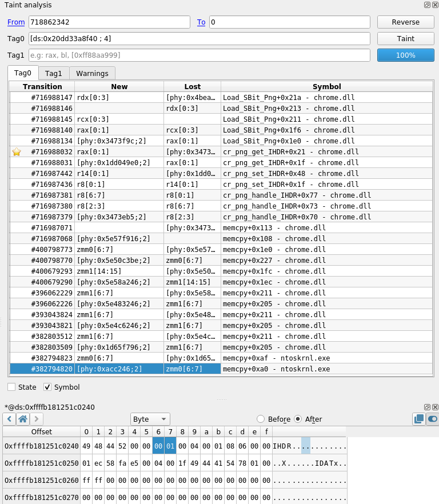Enable the State checkbox

11,387
